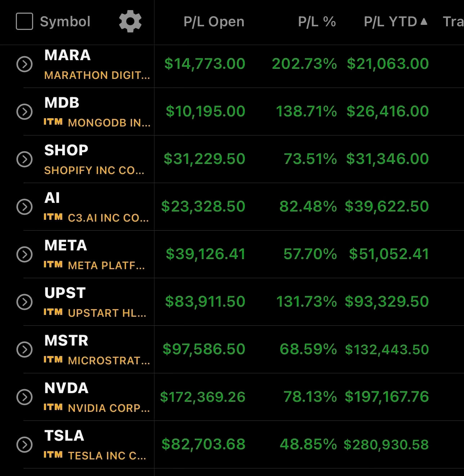This screenshot has width=464, height=476.
Task: Select the partially visible Tra column header
Action: coord(453,22)
